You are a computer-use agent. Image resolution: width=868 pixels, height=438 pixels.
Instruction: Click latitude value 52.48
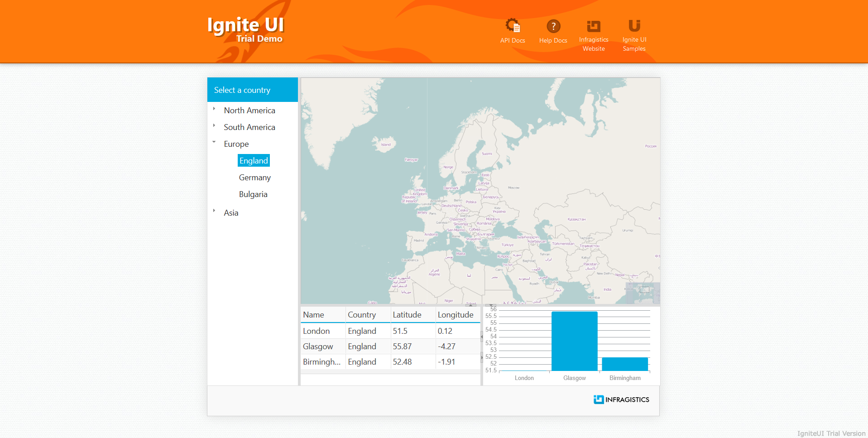coord(413,362)
